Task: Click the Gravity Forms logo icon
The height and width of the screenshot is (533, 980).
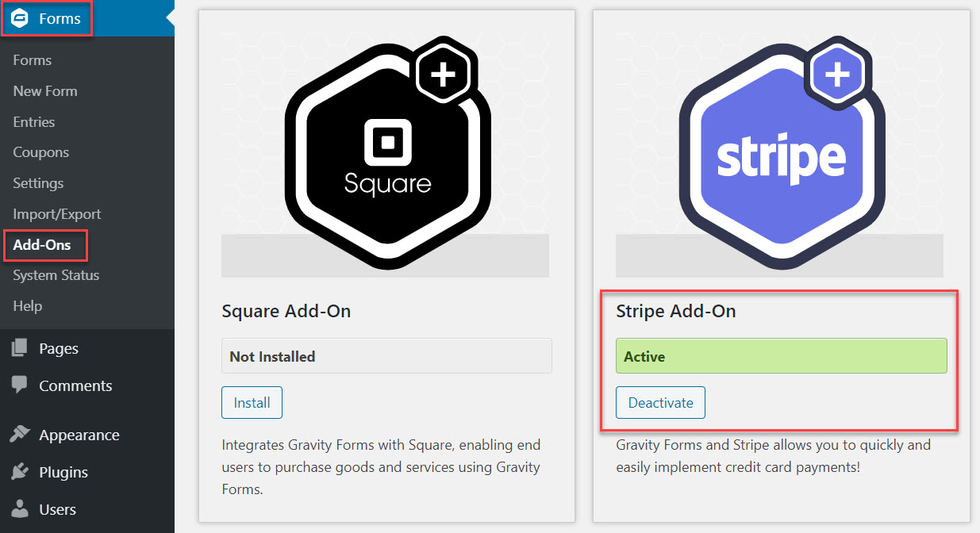Action: [x=20, y=18]
